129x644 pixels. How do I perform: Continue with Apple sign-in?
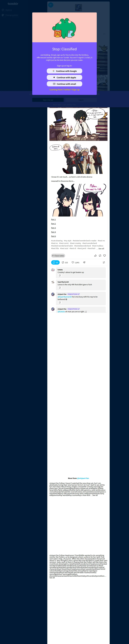[x=64, y=77]
